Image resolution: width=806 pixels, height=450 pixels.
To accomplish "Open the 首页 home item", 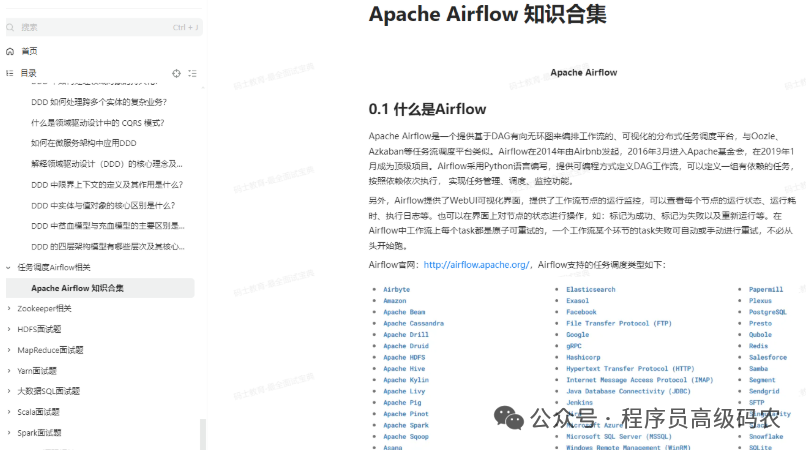I will [29, 51].
